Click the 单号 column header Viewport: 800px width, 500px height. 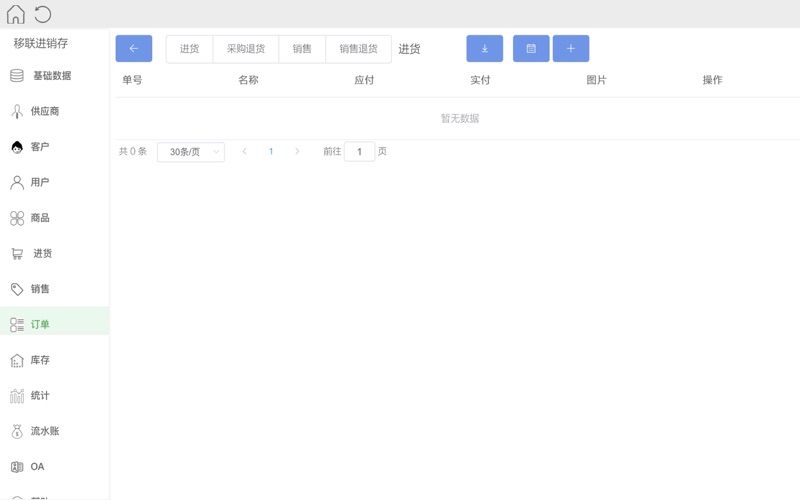click(x=132, y=80)
